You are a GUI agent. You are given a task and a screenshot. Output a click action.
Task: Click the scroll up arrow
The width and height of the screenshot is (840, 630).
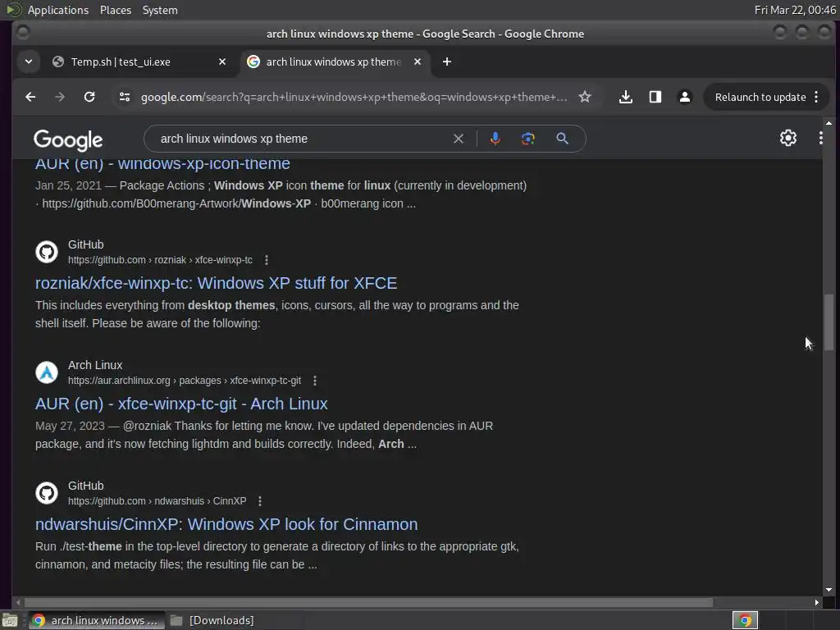tap(829, 123)
